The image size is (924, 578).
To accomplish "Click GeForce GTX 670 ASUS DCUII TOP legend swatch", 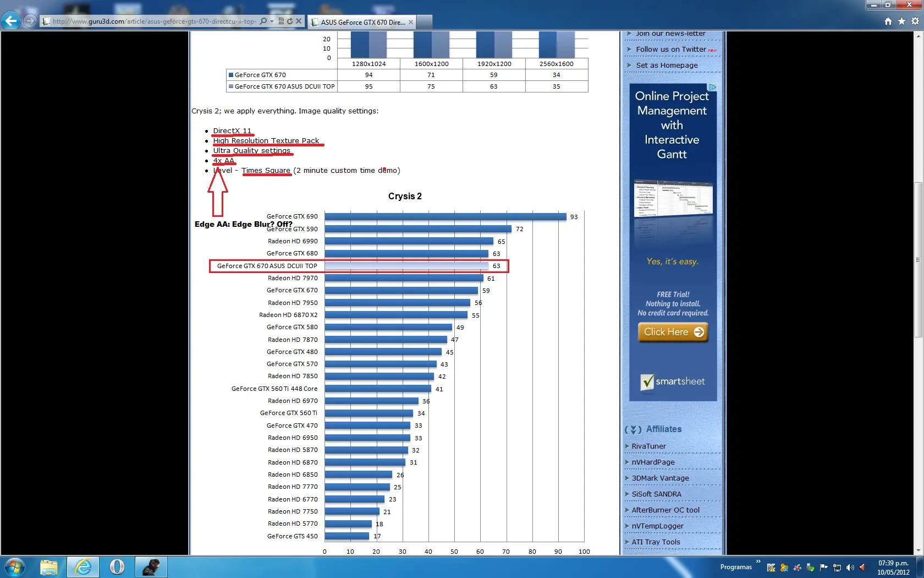I will pos(231,86).
